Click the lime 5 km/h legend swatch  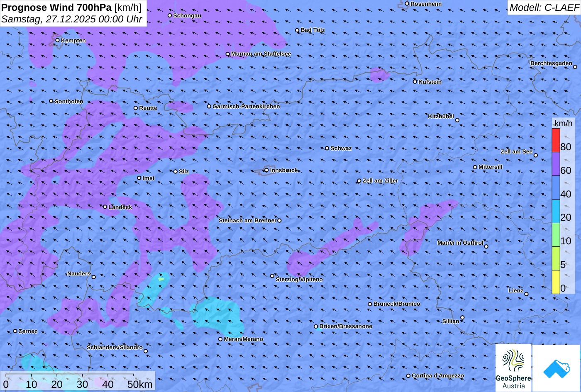click(x=556, y=258)
